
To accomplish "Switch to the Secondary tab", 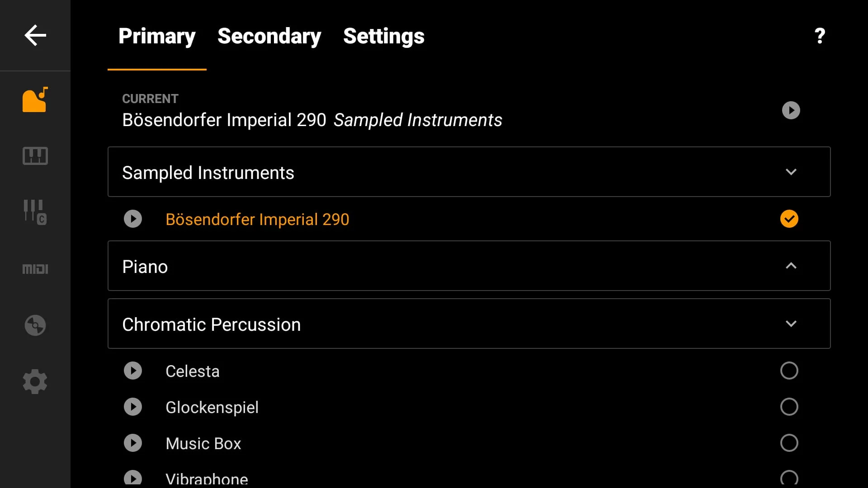I will [x=269, y=37].
